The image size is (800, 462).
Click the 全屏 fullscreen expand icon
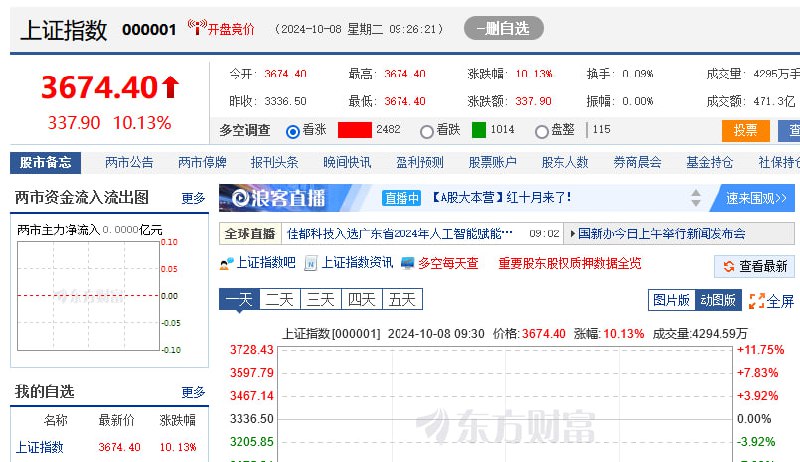point(756,301)
